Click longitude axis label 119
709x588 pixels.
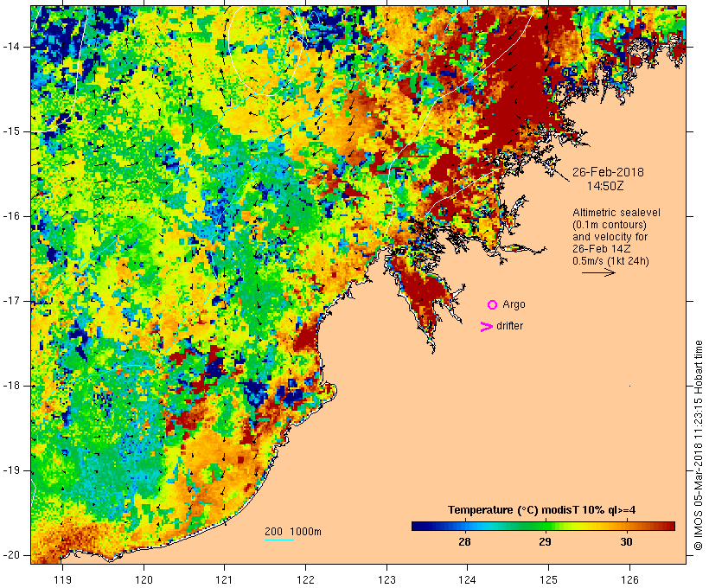(62, 579)
